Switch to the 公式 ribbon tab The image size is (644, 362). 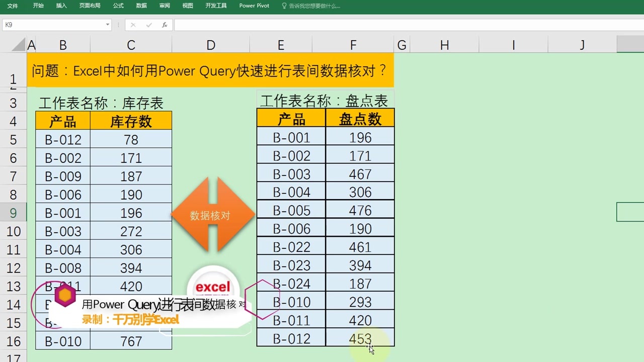(118, 6)
